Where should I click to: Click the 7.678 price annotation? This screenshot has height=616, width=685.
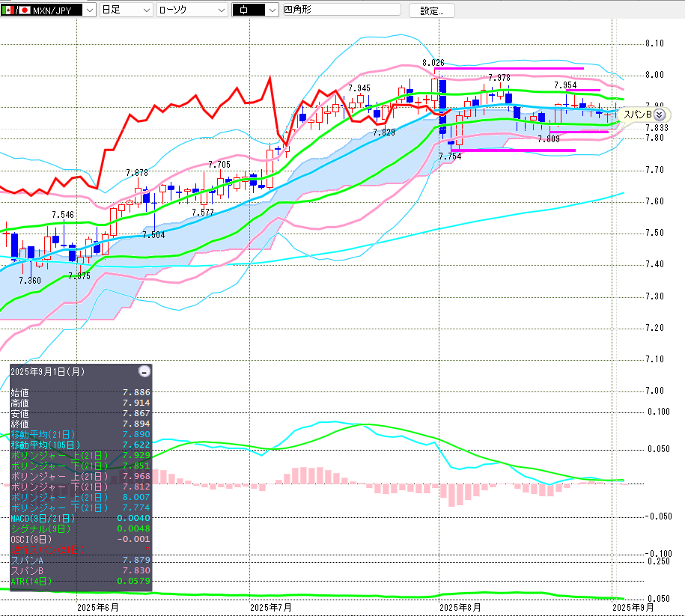point(137,173)
